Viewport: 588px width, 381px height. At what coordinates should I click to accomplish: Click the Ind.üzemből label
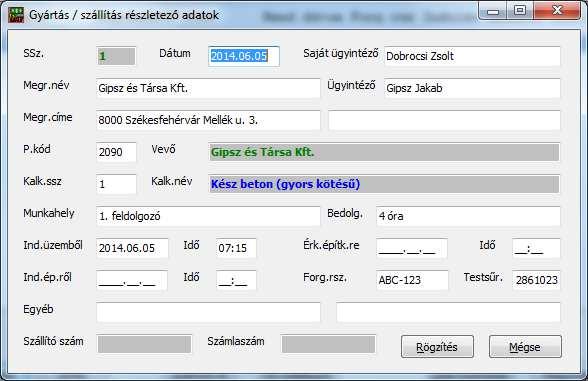click(53, 245)
